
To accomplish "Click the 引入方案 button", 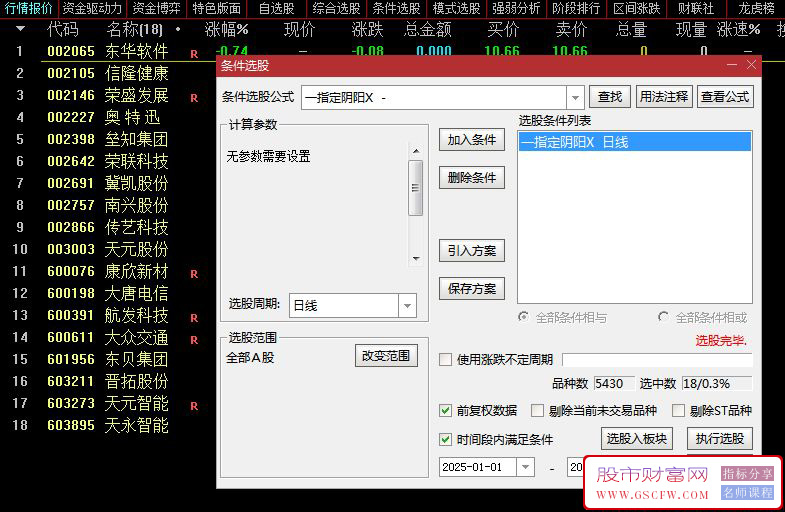I will point(472,251).
